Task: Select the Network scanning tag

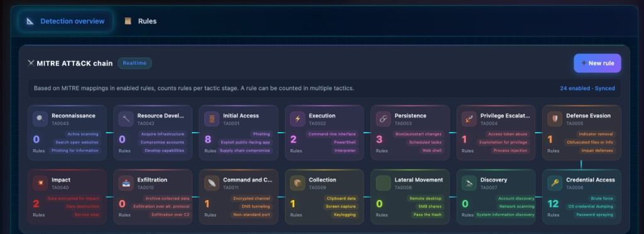Action: click(x=516, y=206)
